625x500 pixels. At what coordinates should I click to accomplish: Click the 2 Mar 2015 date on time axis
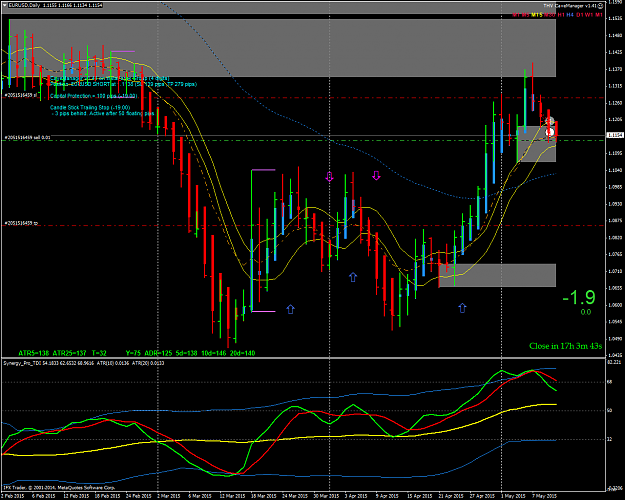[x=167, y=496]
